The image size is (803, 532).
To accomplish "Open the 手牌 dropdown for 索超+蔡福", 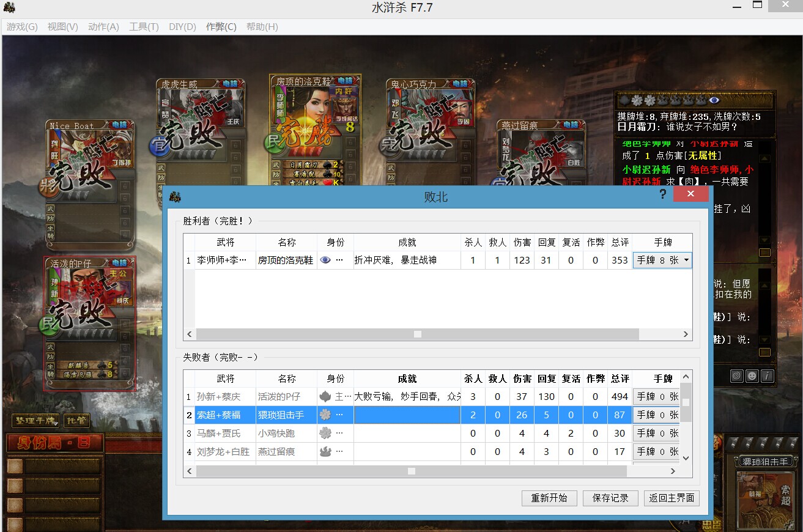I will [x=657, y=415].
